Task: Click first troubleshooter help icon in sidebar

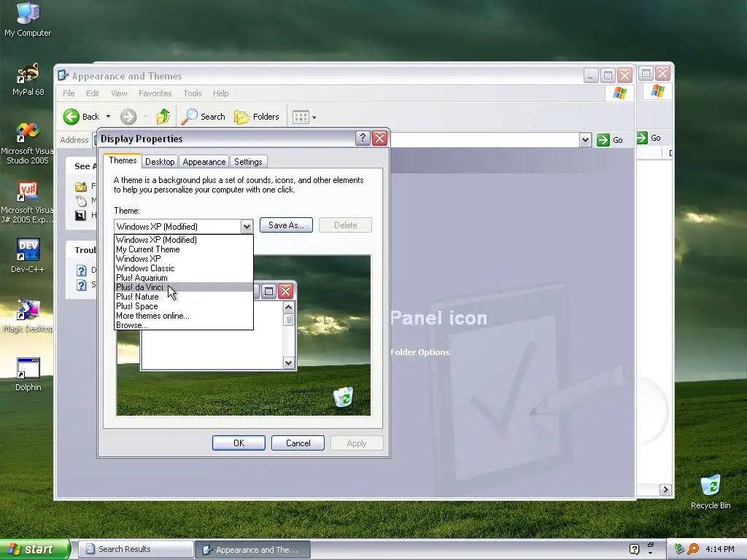Action: [82, 271]
